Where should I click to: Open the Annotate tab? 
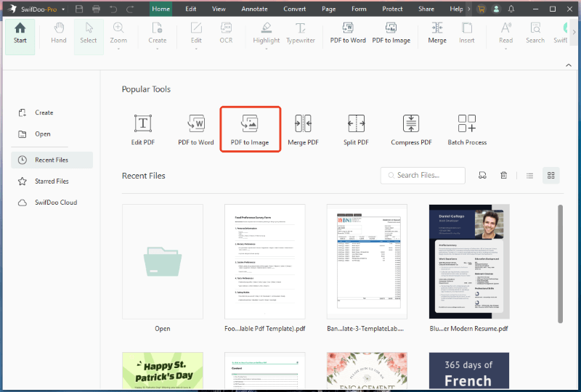coord(254,9)
